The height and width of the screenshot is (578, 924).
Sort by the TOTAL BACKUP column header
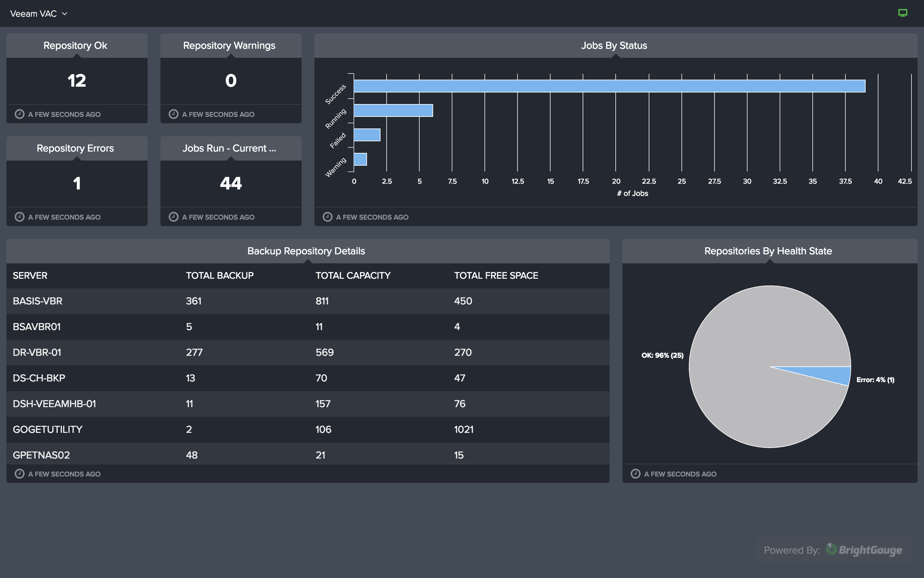coord(219,276)
